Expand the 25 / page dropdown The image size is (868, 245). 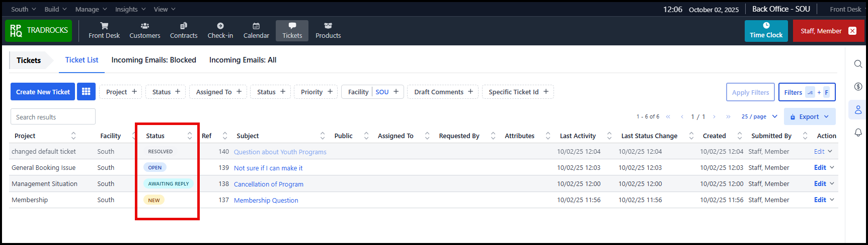point(759,116)
